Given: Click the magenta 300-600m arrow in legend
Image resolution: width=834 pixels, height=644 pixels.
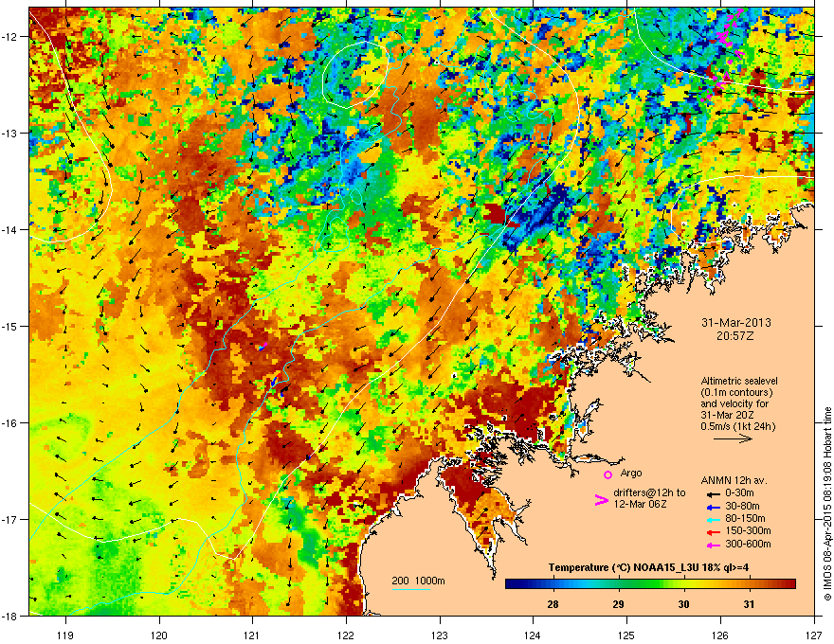Looking at the screenshot, I should 714,545.
